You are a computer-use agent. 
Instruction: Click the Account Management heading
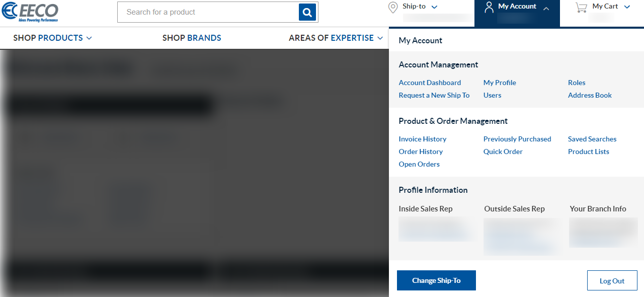click(438, 64)
